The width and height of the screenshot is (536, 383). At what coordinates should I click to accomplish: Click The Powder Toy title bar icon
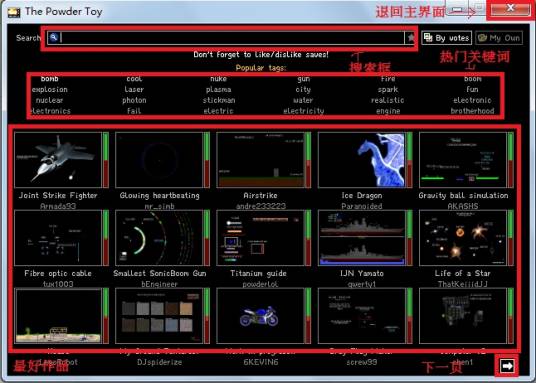(x=14, y=12)
